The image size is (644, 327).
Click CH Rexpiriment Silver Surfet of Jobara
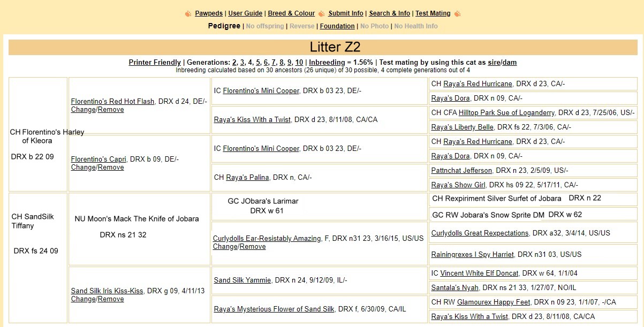tap(497, 199)
